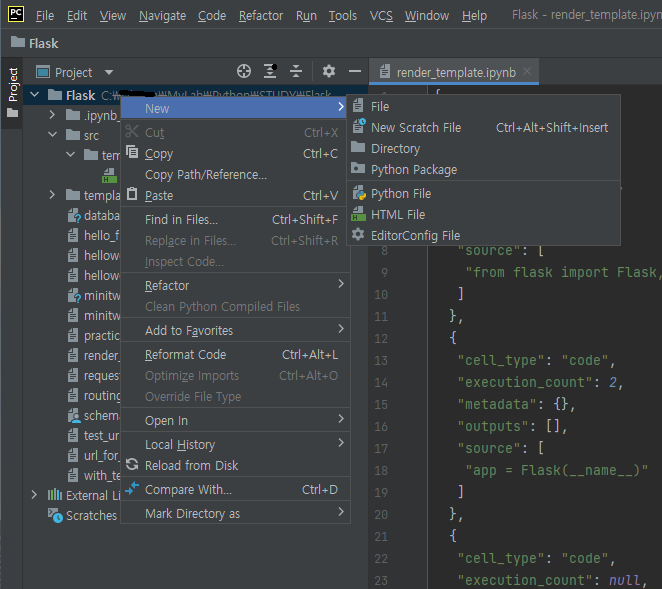
Task: Switch to render_template.ipynb editor tab
Action: tap(455, 72)
